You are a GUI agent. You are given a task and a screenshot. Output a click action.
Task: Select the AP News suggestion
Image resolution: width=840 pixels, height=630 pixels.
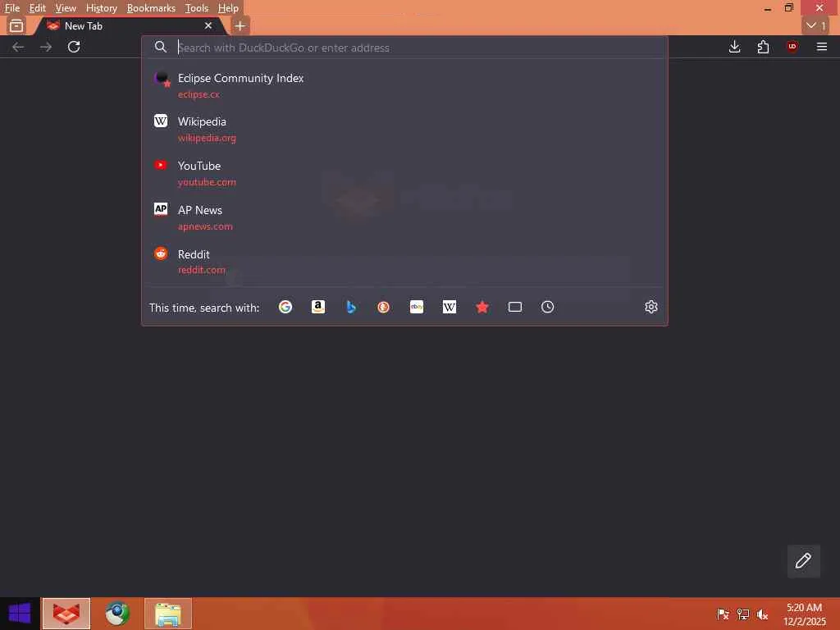click(404, 217)
